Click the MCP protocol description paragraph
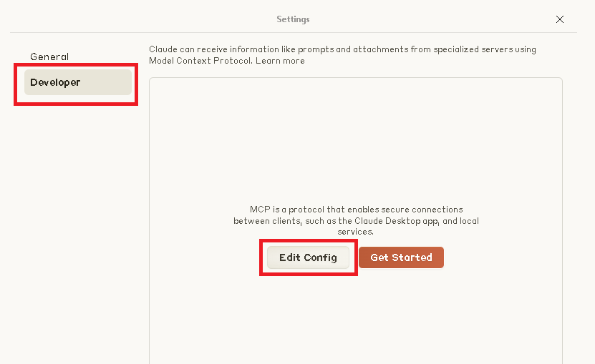This screenshot has height=364, width=595. point(356,220)
